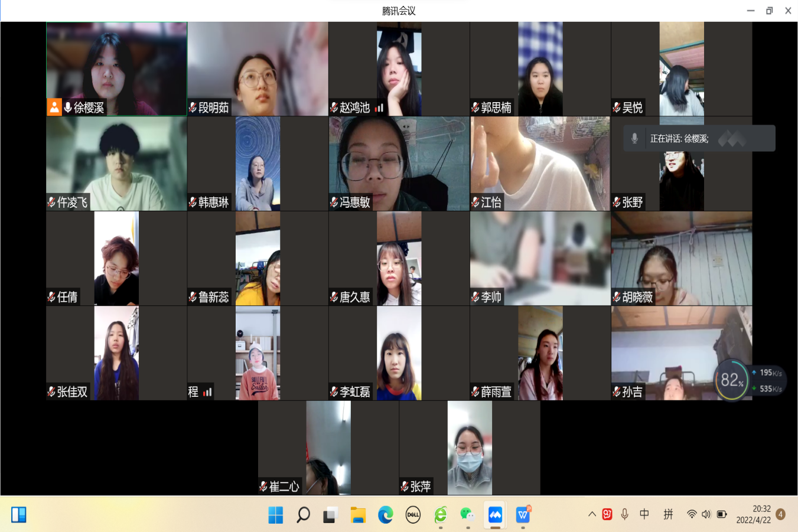The height and width of the screenshot is (532, 798).
Task: Open the clock showing 20:32 date flyout
Action: 753,514
